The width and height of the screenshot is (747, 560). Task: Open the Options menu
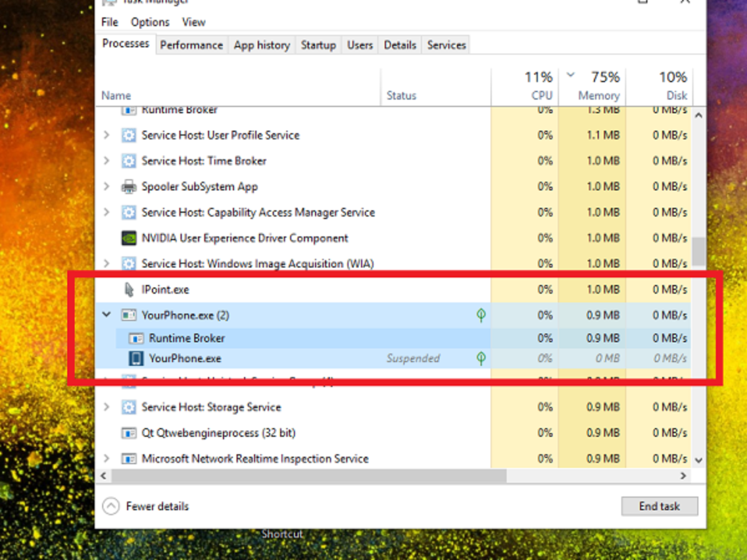pos(149,22)
